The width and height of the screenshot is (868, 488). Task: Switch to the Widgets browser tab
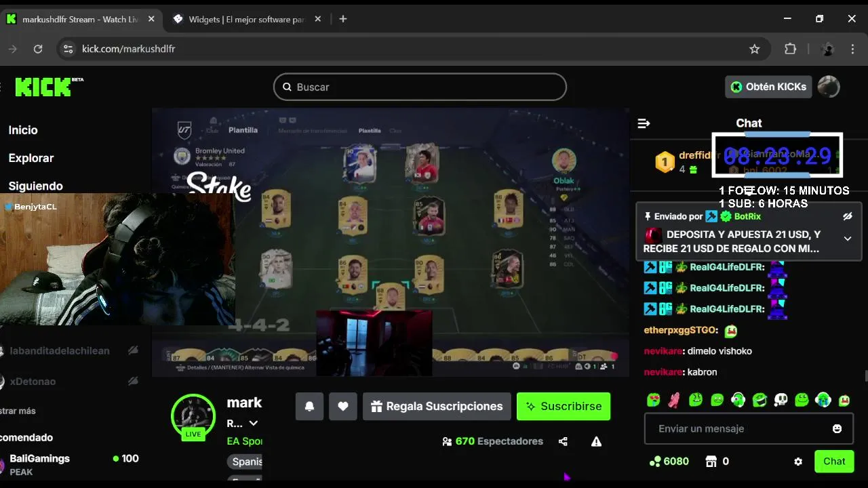click(x=245, y=19)
